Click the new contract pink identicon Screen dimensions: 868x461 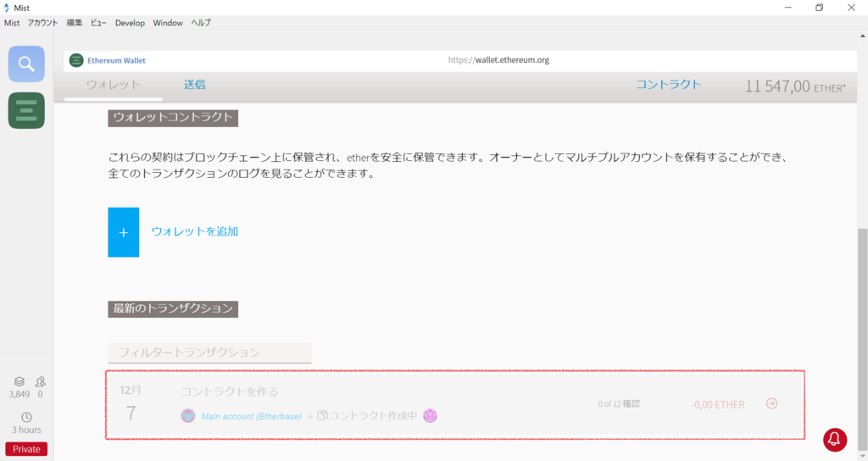[x=430, y=415]
